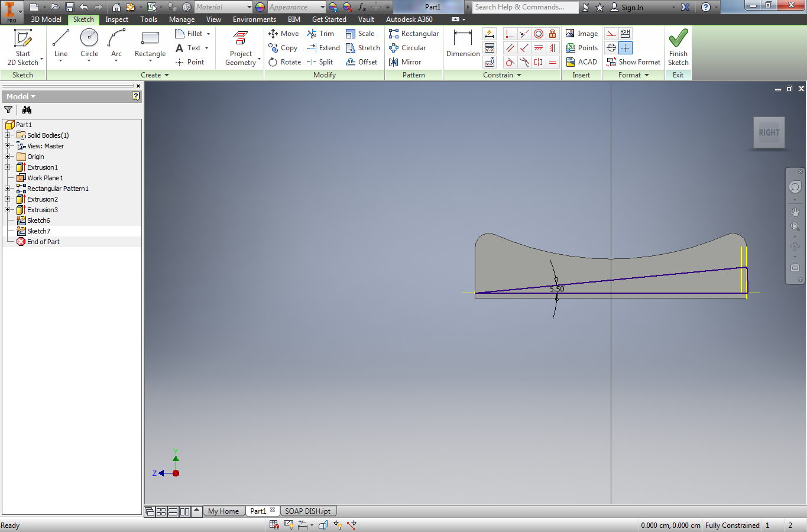Switch to the 3D Model ribbon tab
The width and height of the screenshot is (807, 532).
(x=46, y=20)
